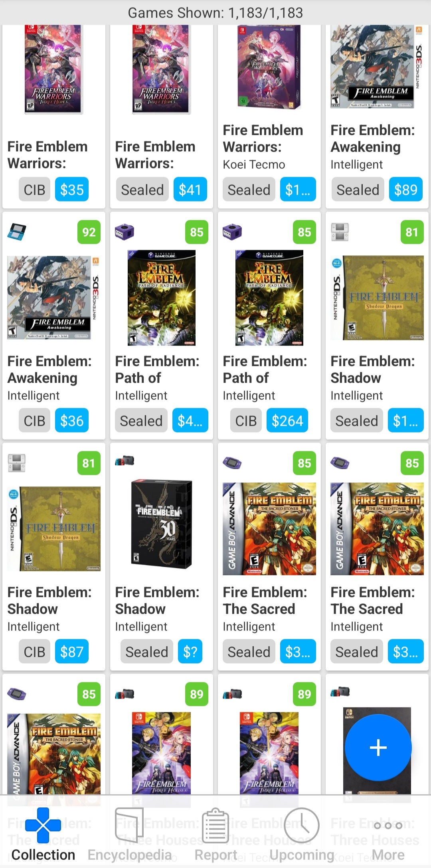Viewport: 431px width, 868px height.
Task: Tap the Nintendo DS icon on Shadow Dragon Sealed
Action: pyautogui.click(x=340, y=232)
